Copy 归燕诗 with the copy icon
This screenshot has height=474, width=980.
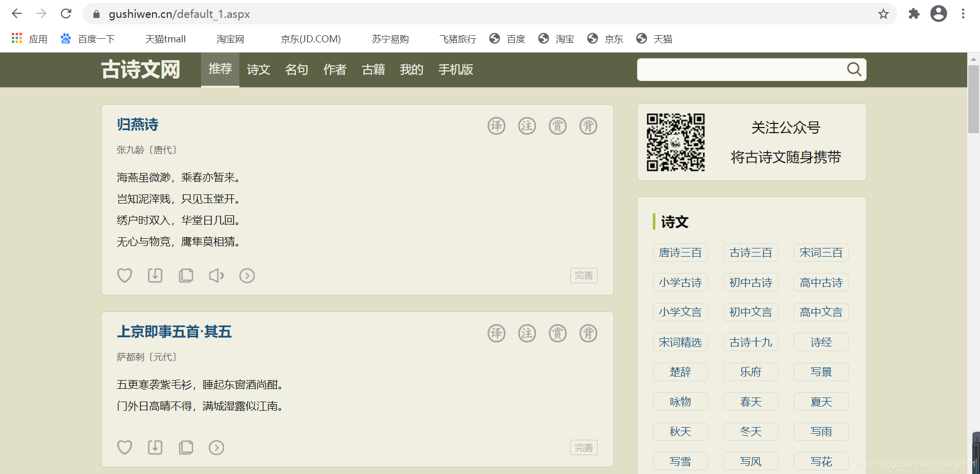(x=186, y=276)
